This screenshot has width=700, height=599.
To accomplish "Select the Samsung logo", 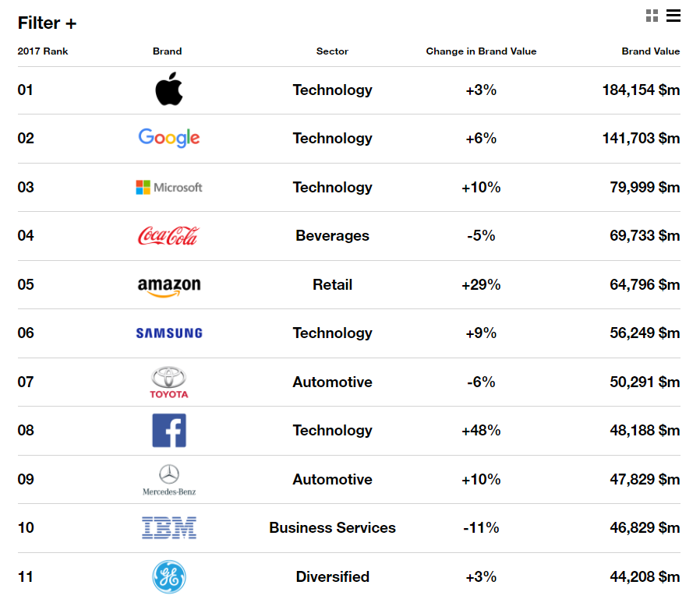I will 169,333.
